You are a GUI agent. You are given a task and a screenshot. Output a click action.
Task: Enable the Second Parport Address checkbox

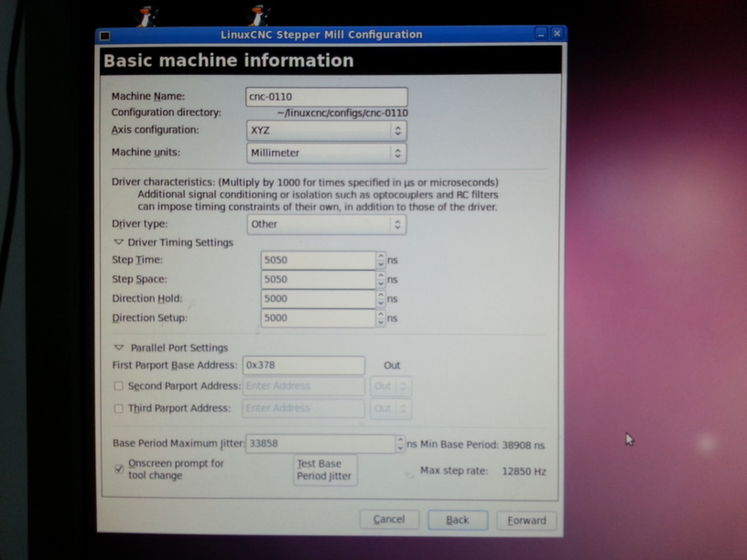coord(119,386)
